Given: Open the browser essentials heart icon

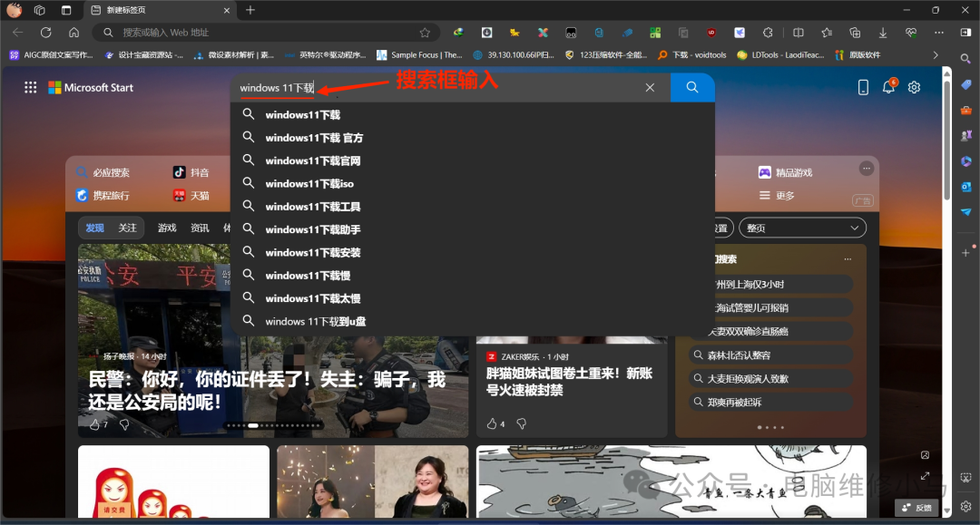Looking at the screenshot, I should pos(911,33).
